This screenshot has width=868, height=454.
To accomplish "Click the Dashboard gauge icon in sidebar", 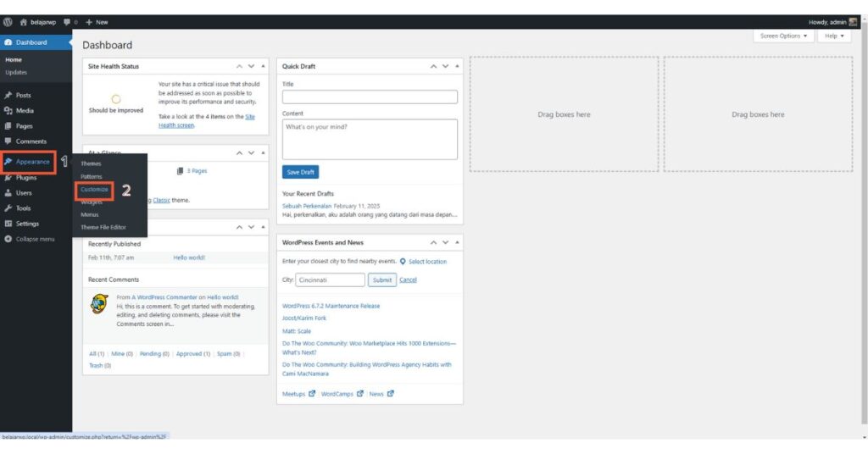I will point(8,42).
